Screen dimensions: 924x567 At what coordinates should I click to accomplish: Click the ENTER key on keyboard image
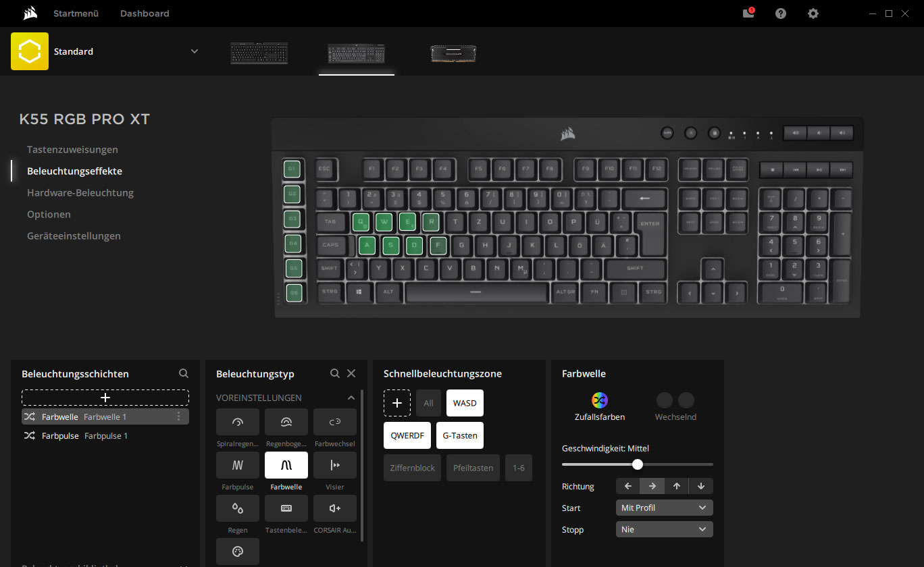click(650, 233)
